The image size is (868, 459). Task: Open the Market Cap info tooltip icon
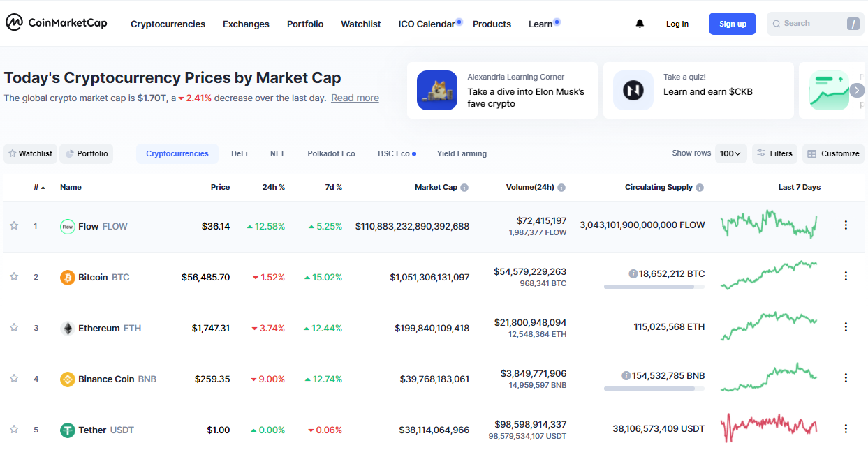[x=464, y=188]
